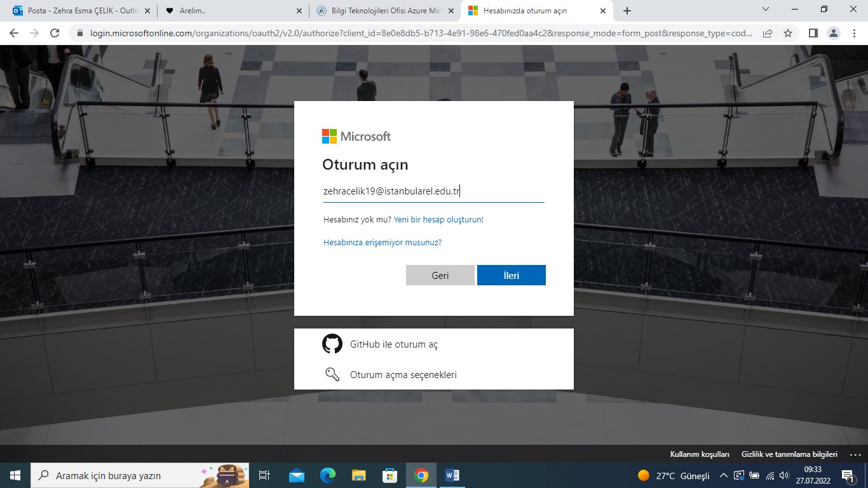Open the notification center icon
The width and height of the screenshot is (868, 488).
pyautogui.click(x=848, y=475)
